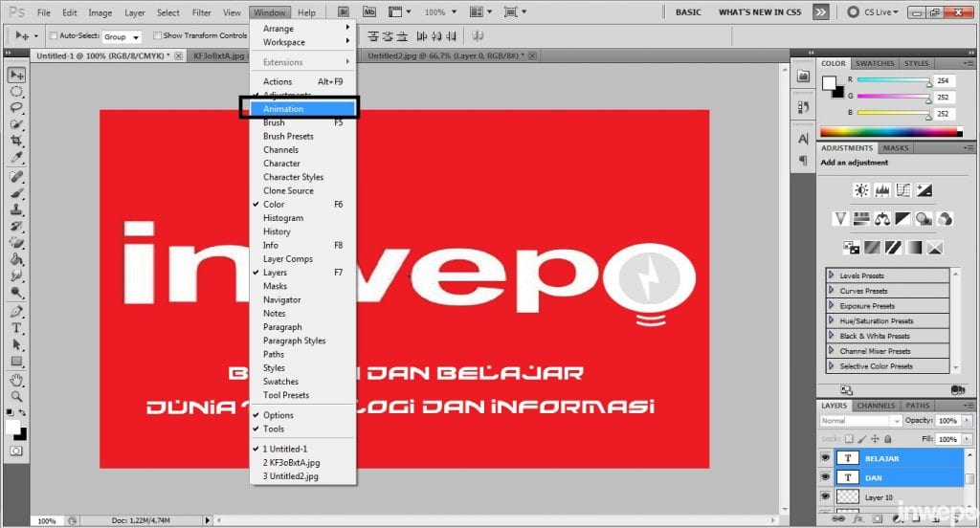Viewport: 980px width, 528px height.
Task: Expand Channel Mixer Presets
Action: pyautogui.click(x=832, y=350)
